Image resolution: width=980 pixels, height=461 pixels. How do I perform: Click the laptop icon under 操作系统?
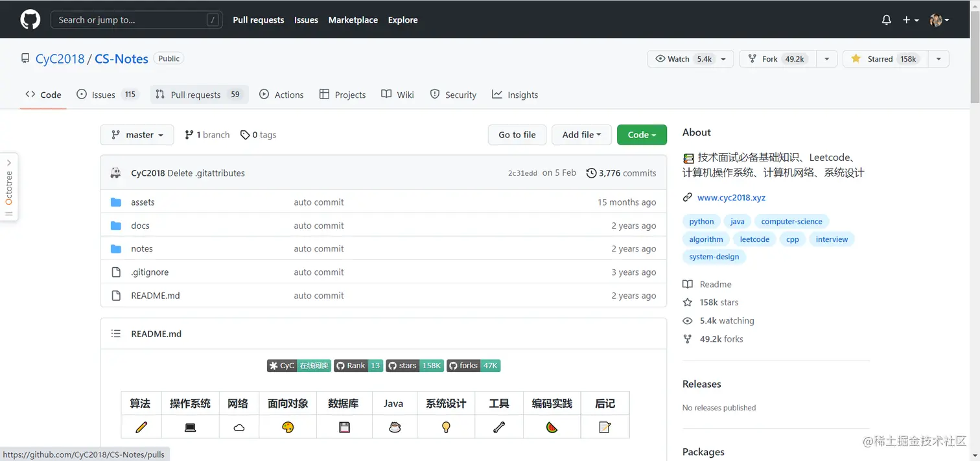click(190, 427)
